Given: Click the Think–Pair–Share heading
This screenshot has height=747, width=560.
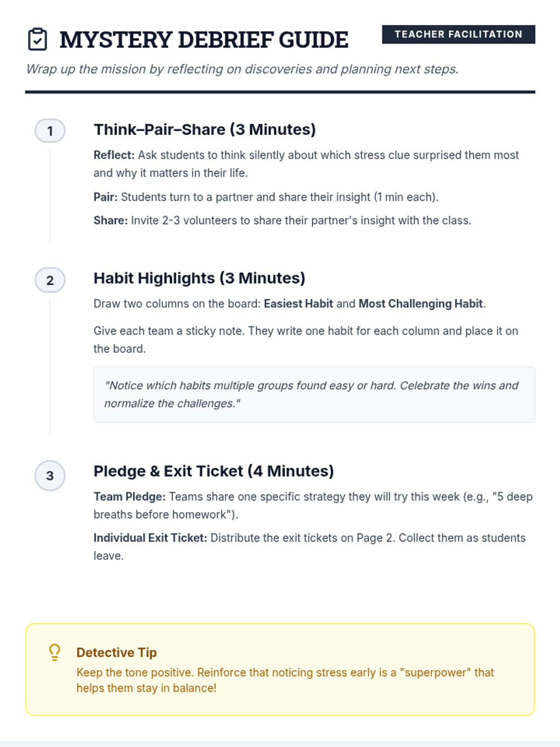Looking at the screenshot, I should tap(204, 129).
